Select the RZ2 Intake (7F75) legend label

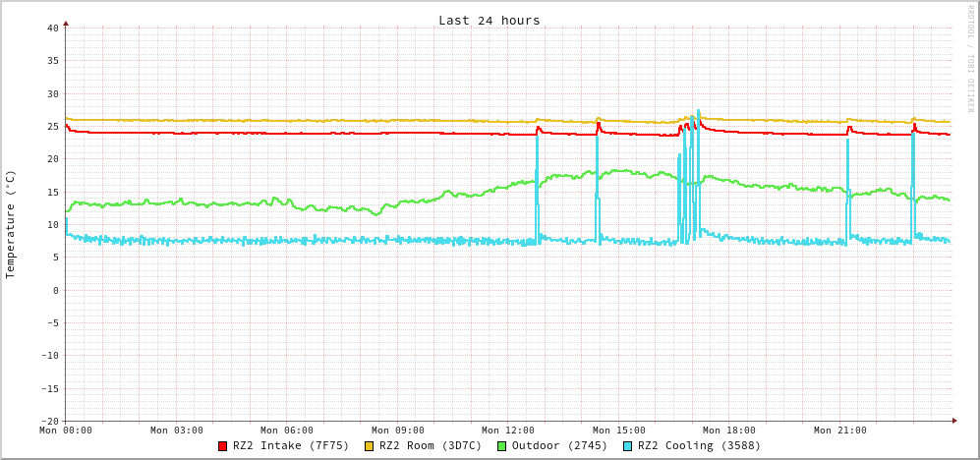[291, 446]
